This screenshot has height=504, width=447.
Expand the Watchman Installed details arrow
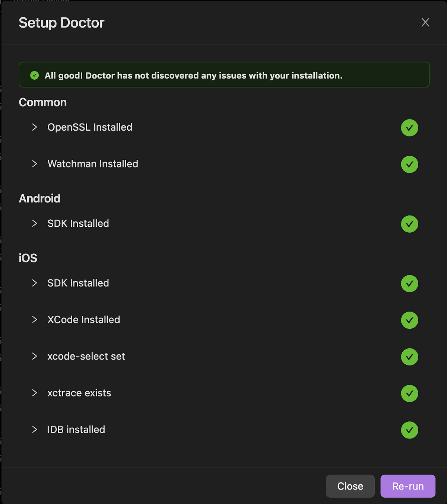coord(35,164)
